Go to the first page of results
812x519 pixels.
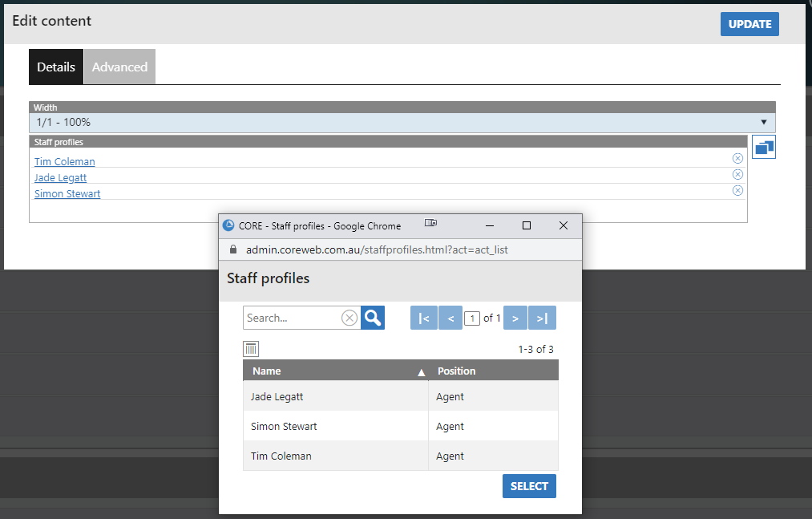[423, 318]
